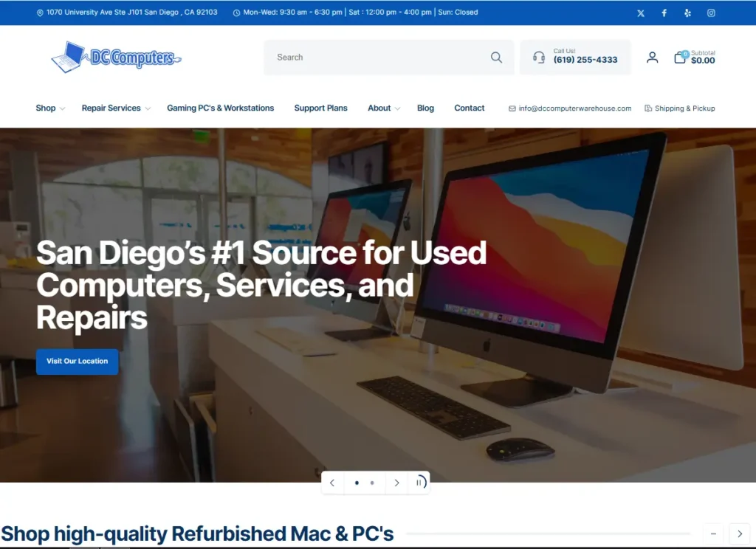The height and width of the screenshot is (549, 756).
Task: Expand the About dropdown menu
Action: [382, 108]
